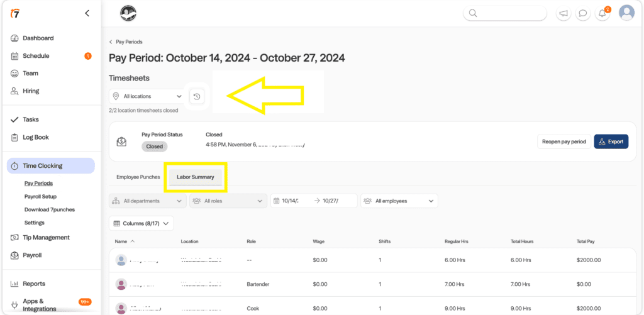Click the timesheet history clock icon

197,97
